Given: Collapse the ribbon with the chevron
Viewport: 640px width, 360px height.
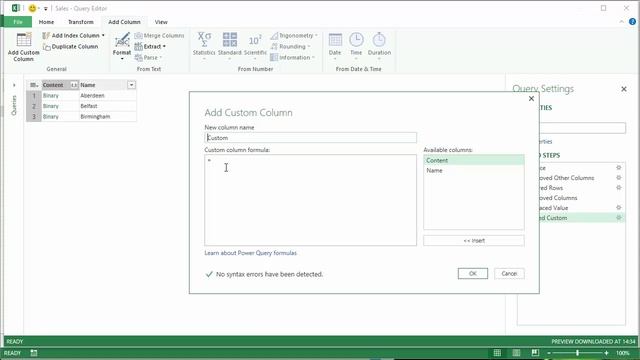Looking at the screenshot, I should click(x=621, y=22).
